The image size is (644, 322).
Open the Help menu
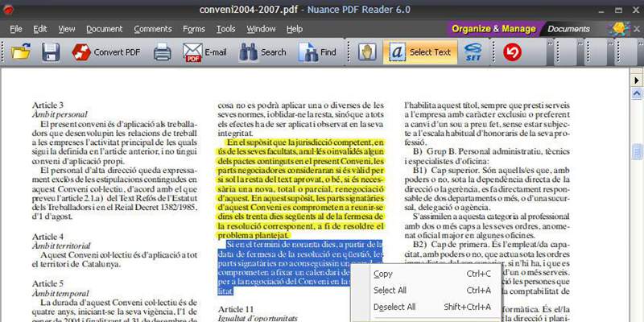(x=295, y=29)
